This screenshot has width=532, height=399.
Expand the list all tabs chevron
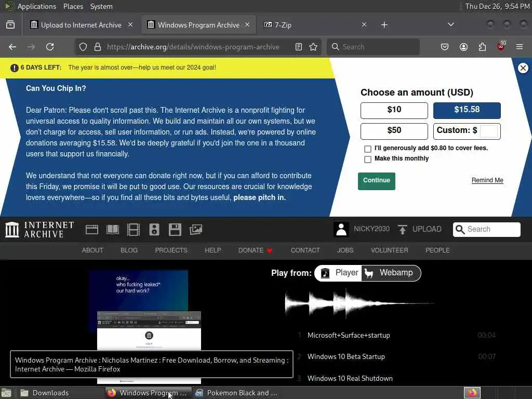coord(450,25)
